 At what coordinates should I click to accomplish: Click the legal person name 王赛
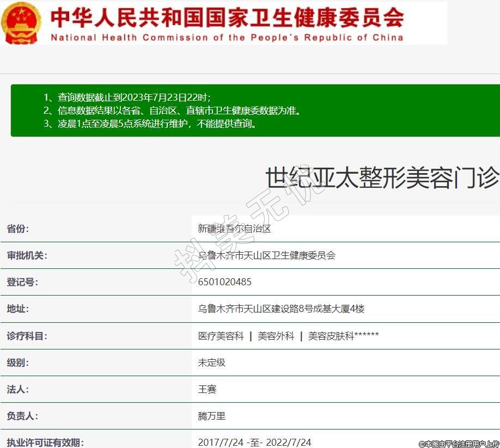tap(207, 389)
